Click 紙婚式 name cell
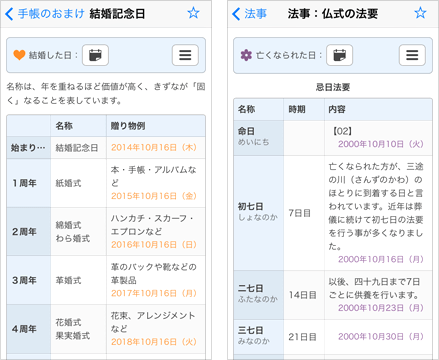 [78, 183]
